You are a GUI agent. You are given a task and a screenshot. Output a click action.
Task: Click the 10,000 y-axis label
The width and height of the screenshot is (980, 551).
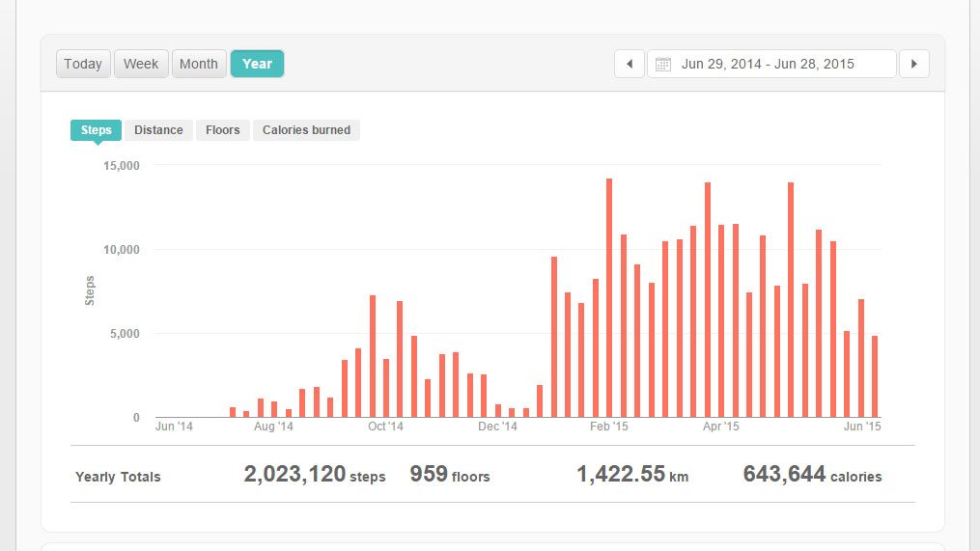(x=122, y=249)
